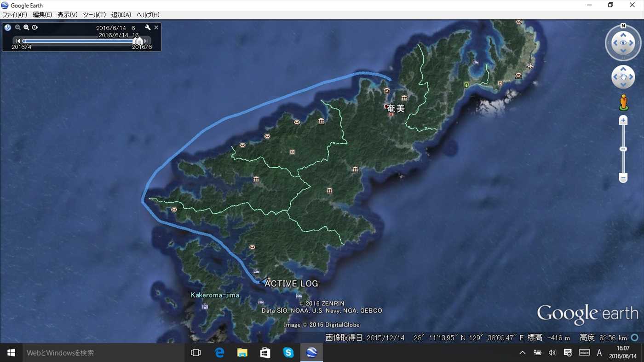
Task: Open ツール(T) menu
Action: [x=94, y=15]
